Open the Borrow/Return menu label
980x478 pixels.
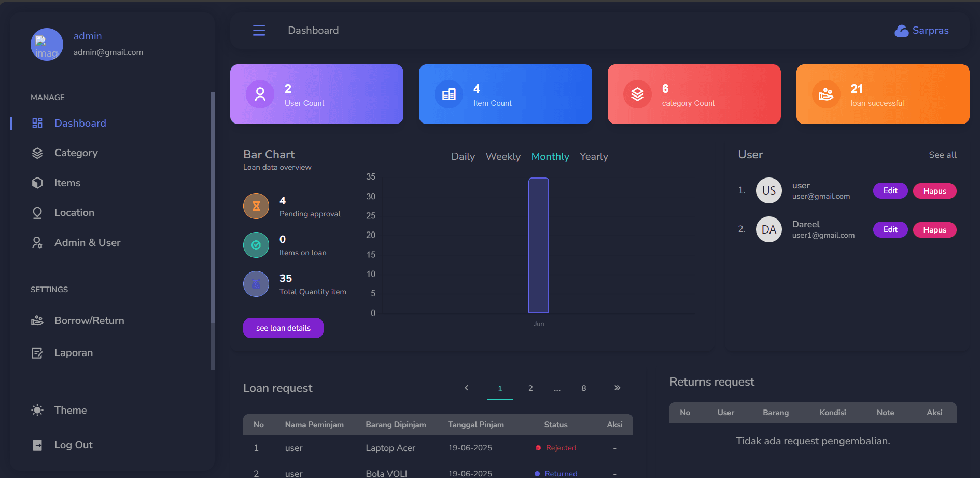[89, 321]
